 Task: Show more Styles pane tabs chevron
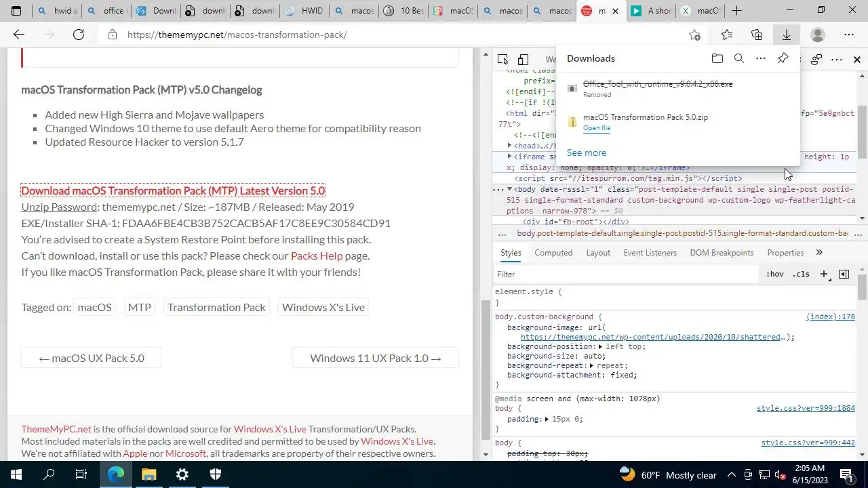(x=819, y=253)
